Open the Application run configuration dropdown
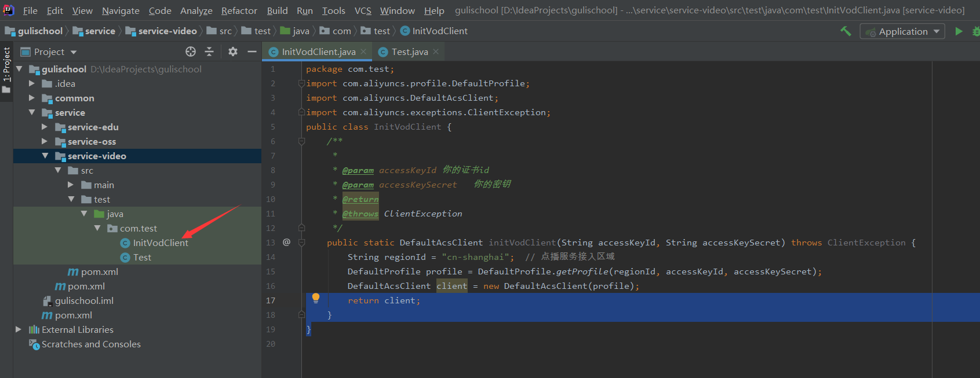Screen dimensions: 980x378 pos(902,31)
